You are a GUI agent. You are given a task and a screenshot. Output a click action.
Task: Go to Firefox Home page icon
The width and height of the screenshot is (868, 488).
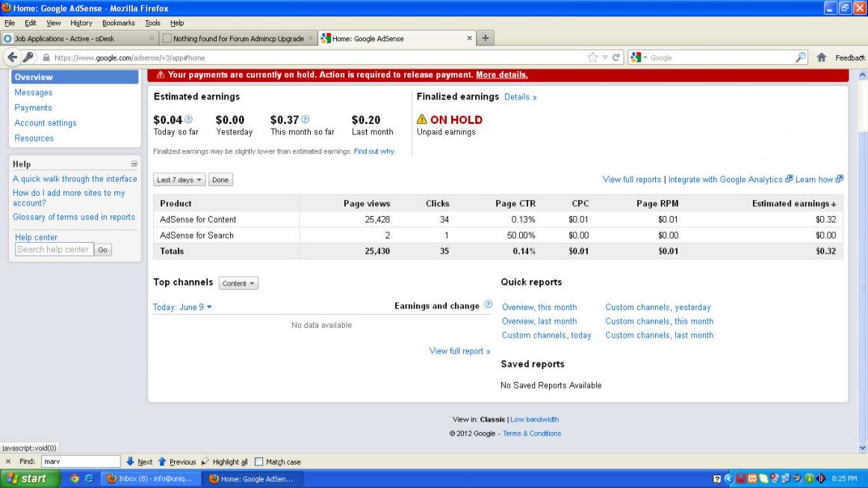pyautogui.click(x=822, y=58)
